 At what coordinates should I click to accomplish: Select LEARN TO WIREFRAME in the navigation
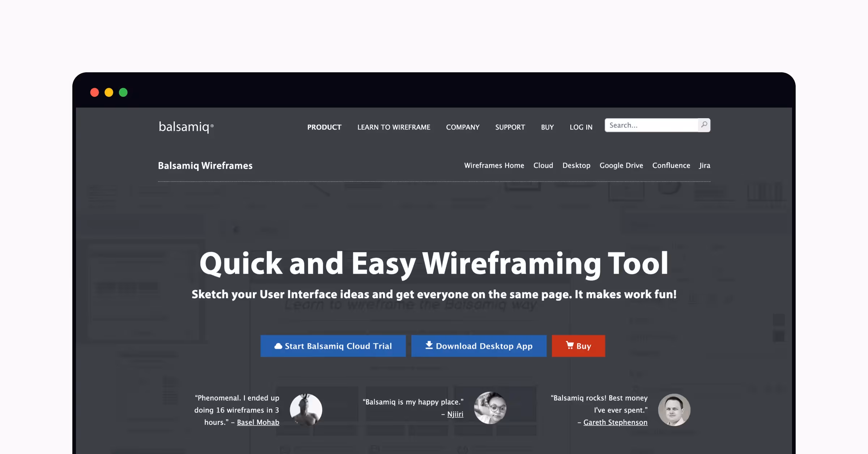pyautogui.click(x=393, y=127)
